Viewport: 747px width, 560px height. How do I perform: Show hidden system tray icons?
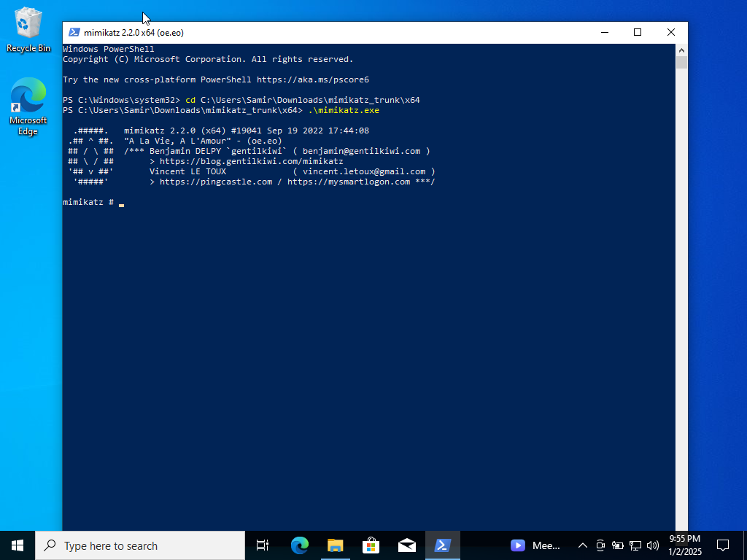[x=583, y=545]
